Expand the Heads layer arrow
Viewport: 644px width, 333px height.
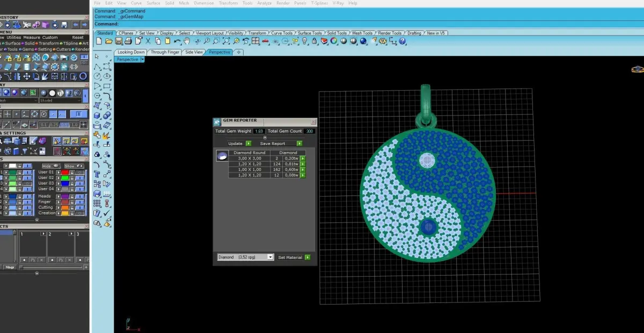(x=58, y=197)
